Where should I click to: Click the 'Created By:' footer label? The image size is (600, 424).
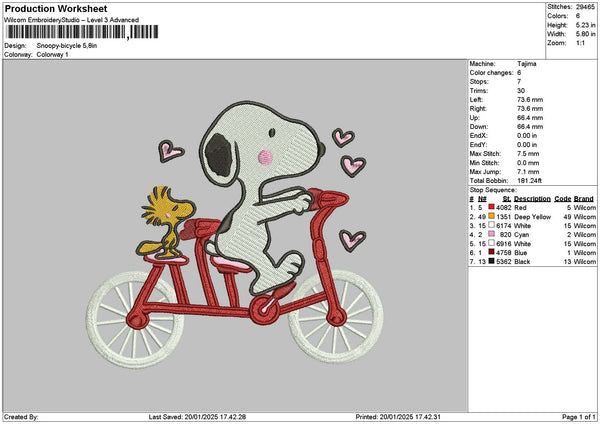[21, 417]
